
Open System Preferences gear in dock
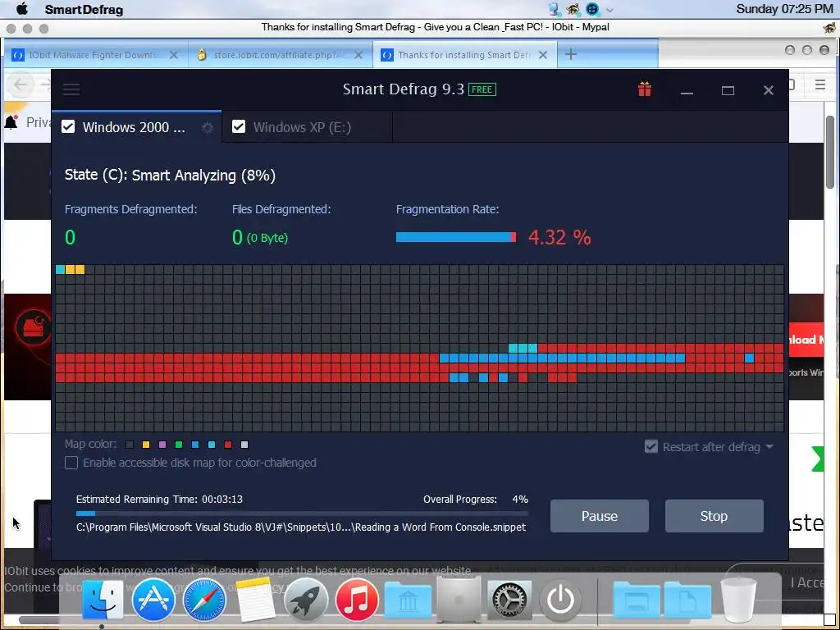(x=509, y=600)
